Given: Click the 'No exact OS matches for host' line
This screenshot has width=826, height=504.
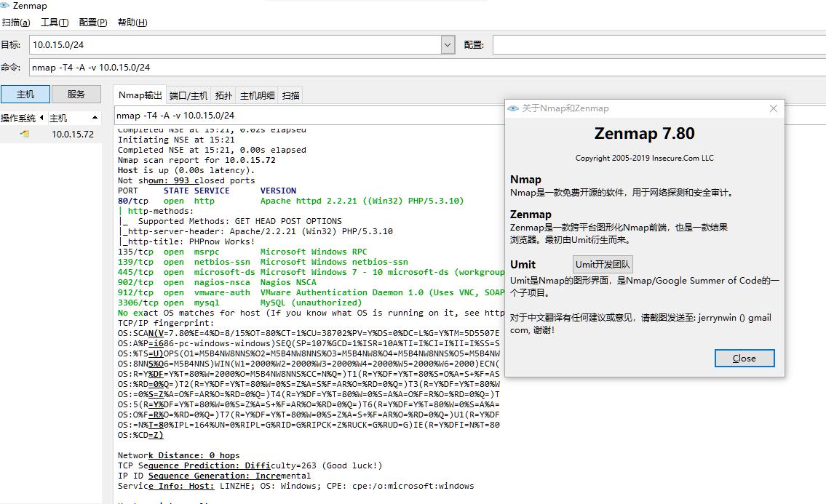Looking at the screenshot, I should [311, 313].
